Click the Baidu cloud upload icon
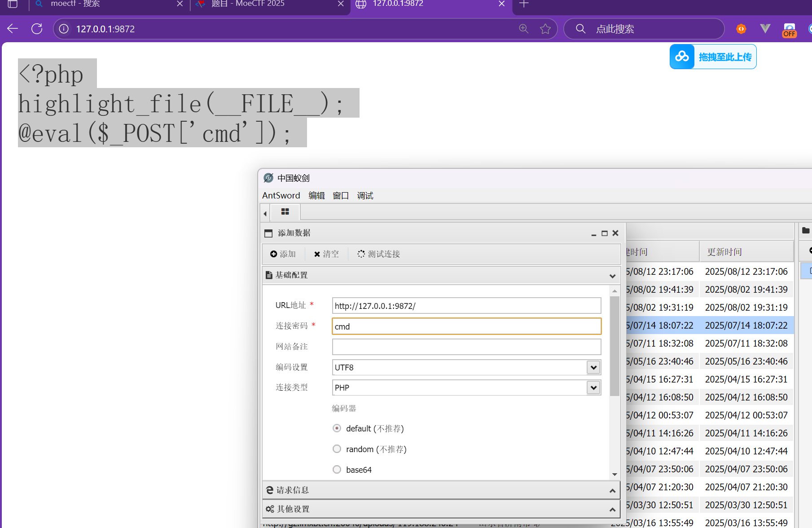This screenshot has width=812, height=528. [x=682, y=57]
